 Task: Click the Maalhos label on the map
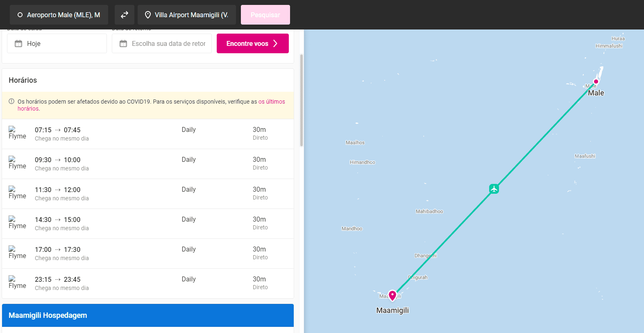[355, 143]
